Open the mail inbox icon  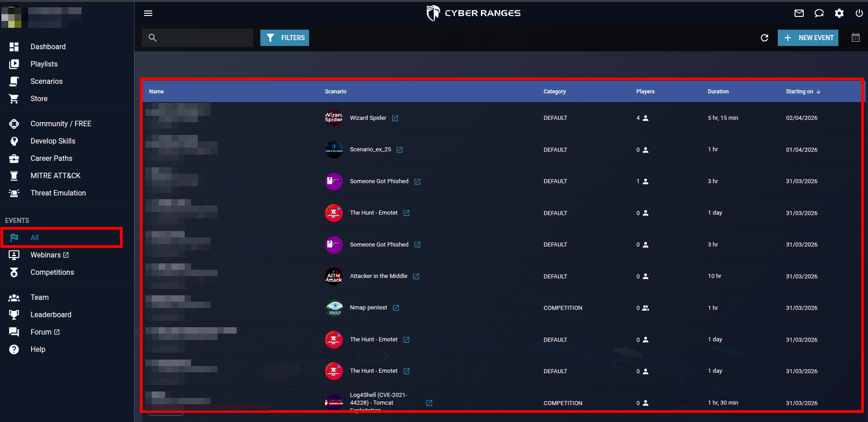tap(799, 13)
